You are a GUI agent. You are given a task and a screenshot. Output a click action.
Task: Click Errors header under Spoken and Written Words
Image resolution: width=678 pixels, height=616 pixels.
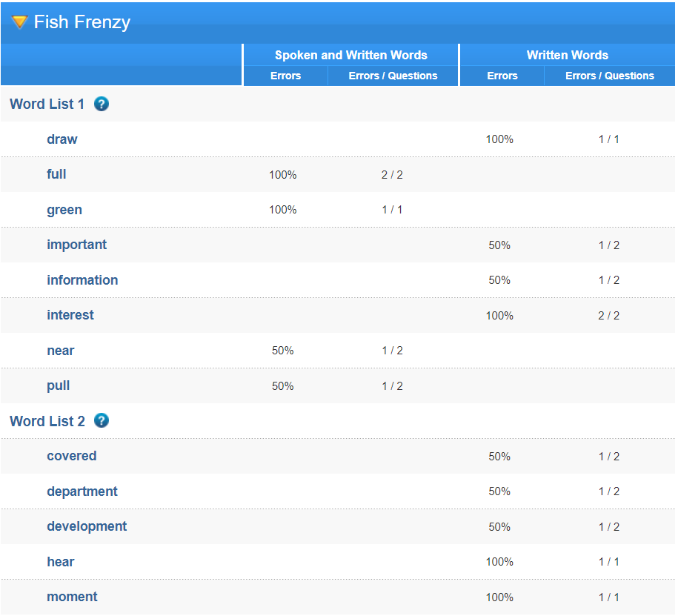pos(286,76)
